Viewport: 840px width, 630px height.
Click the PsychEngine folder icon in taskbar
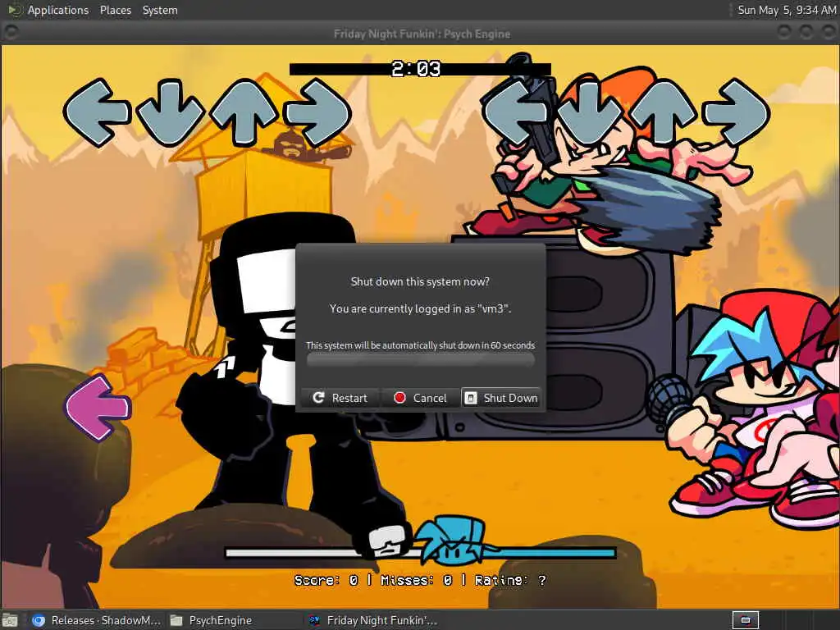pos(176,620)
